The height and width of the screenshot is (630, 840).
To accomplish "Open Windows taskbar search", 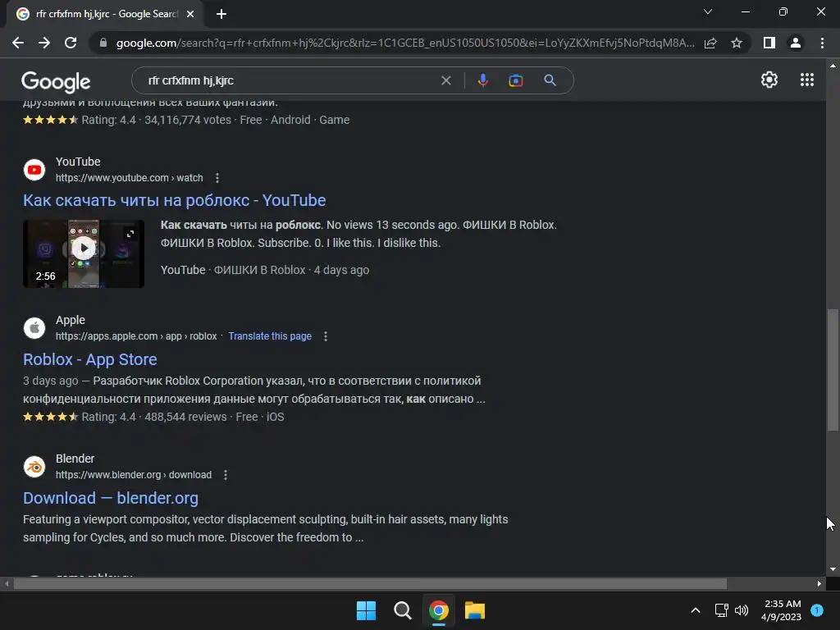I will 402,610.
